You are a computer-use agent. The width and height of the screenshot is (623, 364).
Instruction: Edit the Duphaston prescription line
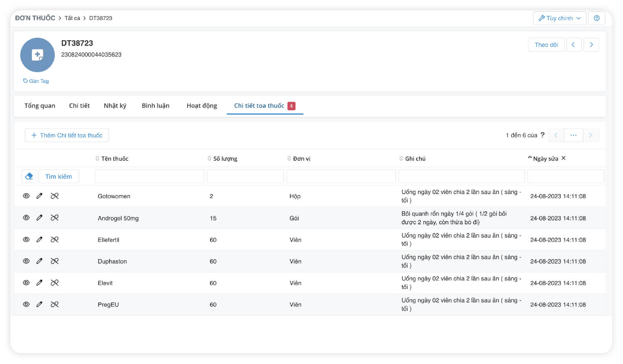tap(39, 261)
